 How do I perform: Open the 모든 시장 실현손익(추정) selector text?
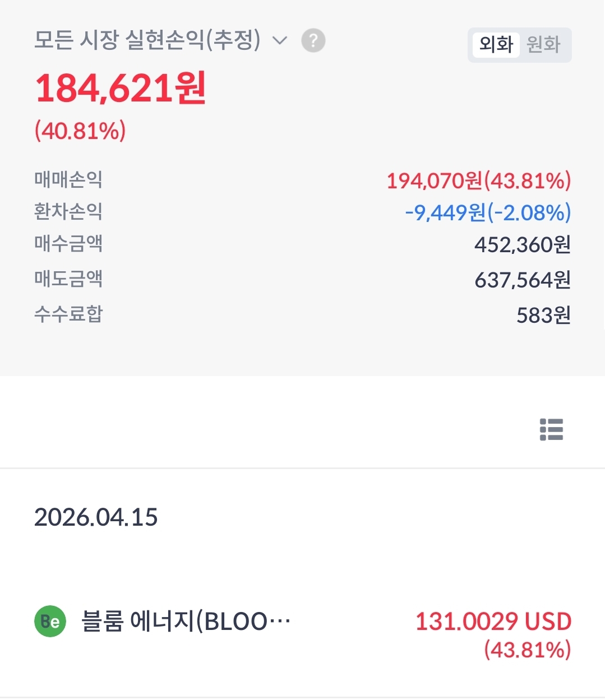coord(147,40)
